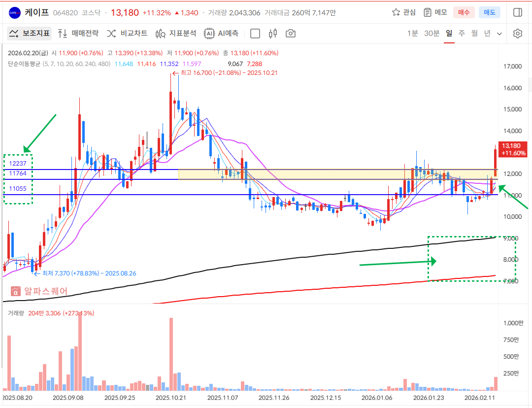Click the candlestick chart type icon
This screenshot has width=532, height=408.
coord(273,34)
